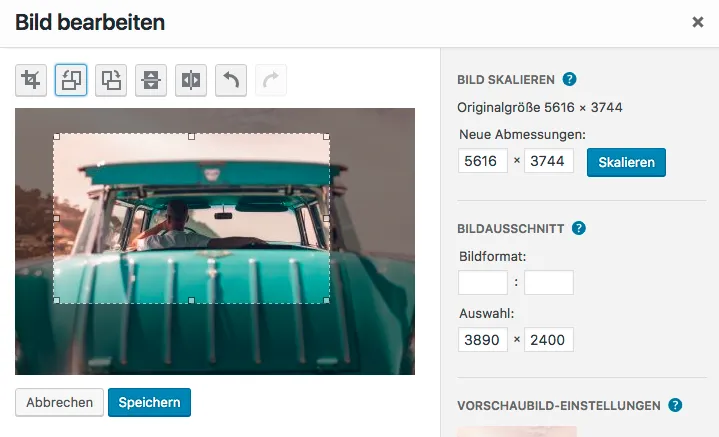Cancel editing with Abbrechen

60,402
